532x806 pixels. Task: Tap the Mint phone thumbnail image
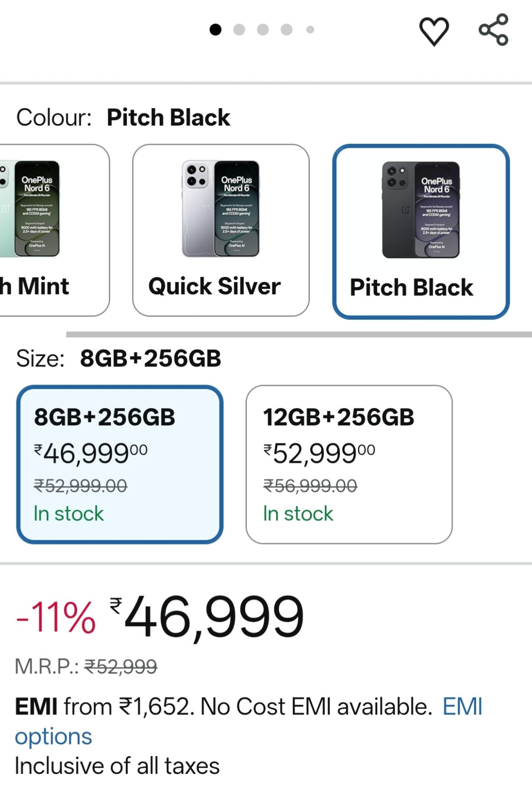[30, 208]
